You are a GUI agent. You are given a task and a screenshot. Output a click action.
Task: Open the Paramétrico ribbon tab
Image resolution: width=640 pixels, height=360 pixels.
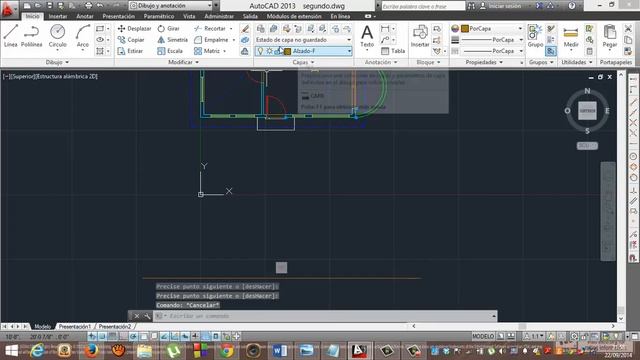click(x=159, y=16)
